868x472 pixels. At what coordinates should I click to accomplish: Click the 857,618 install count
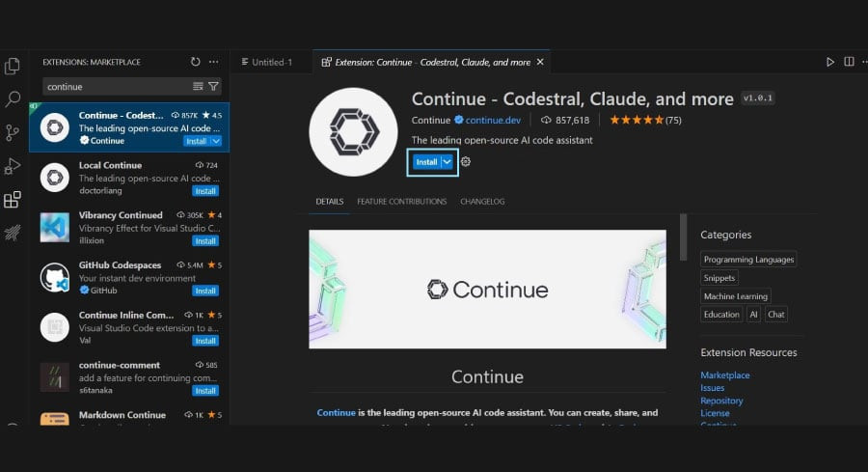[565, 120]
